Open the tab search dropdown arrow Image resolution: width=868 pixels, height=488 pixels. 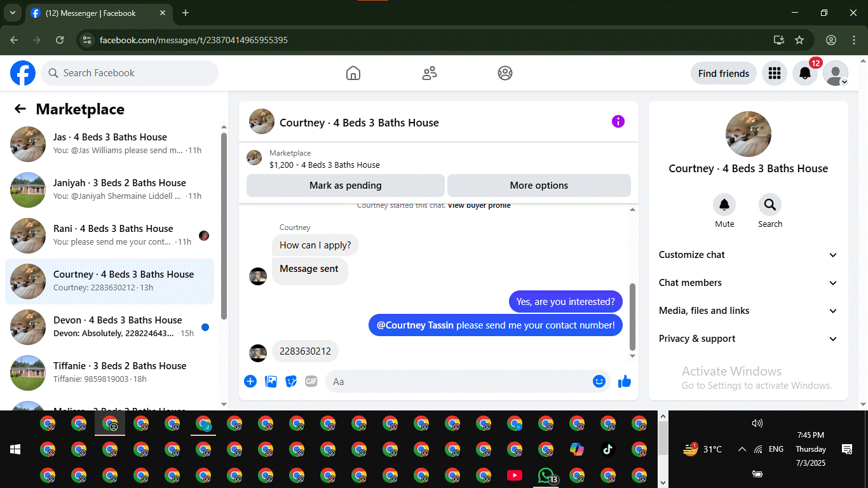coord(12,13)
